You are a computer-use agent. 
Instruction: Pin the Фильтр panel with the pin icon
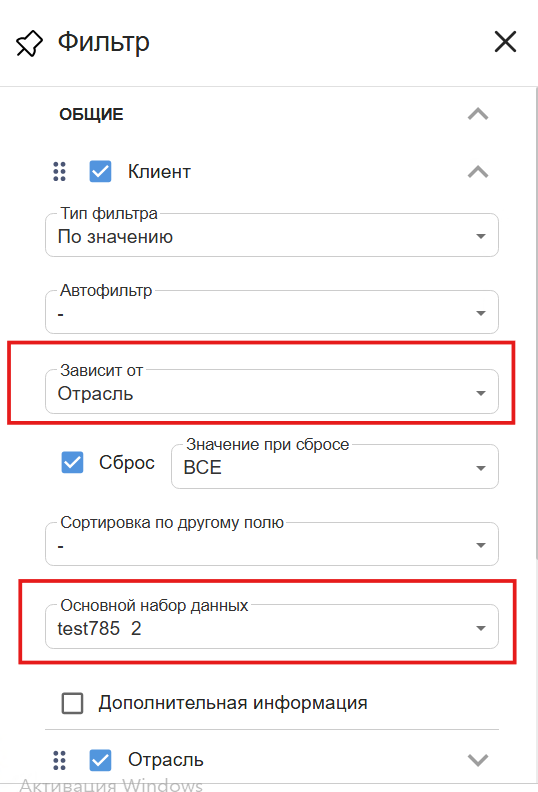(x=29, y=43)
